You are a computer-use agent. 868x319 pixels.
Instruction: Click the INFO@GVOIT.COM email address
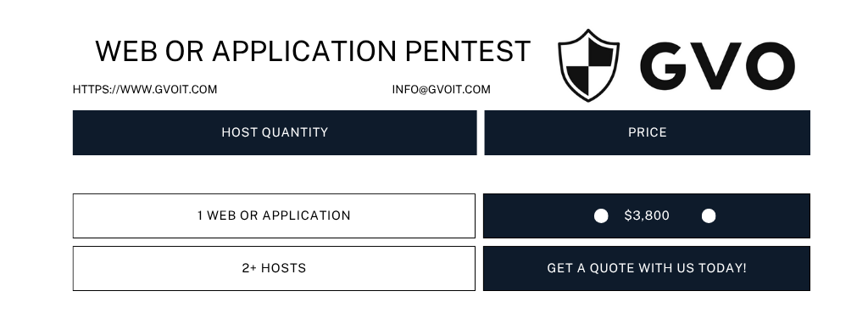441,89
